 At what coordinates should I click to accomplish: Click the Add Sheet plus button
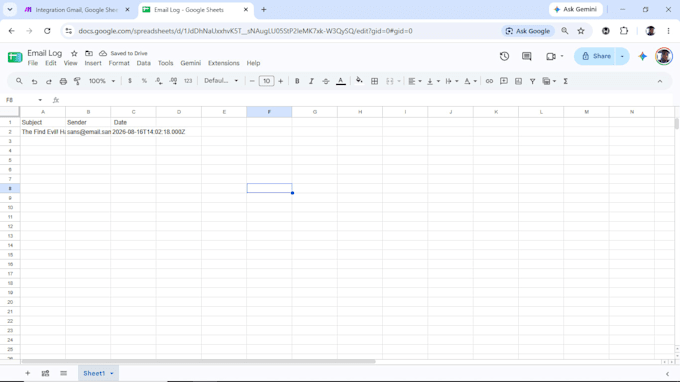pos(27,373)
